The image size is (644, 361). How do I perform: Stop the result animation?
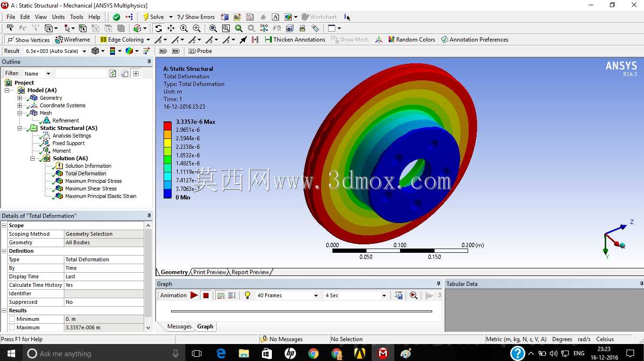[206, 295]
